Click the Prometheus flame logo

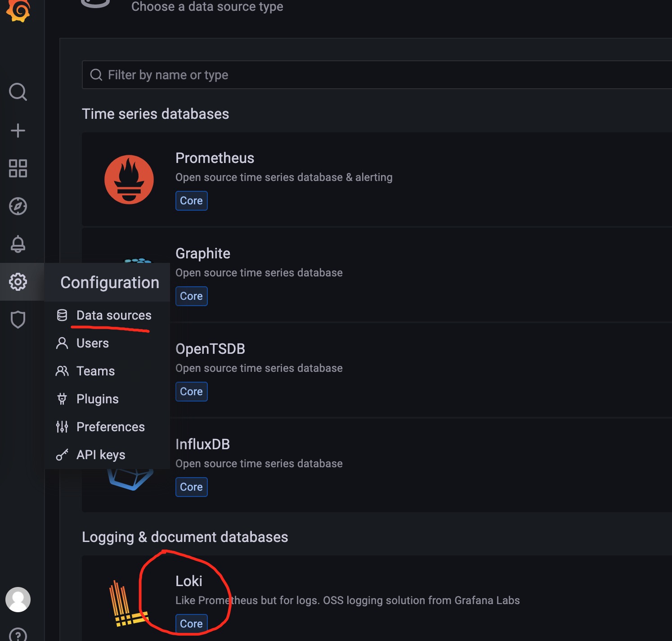point(129,179)
